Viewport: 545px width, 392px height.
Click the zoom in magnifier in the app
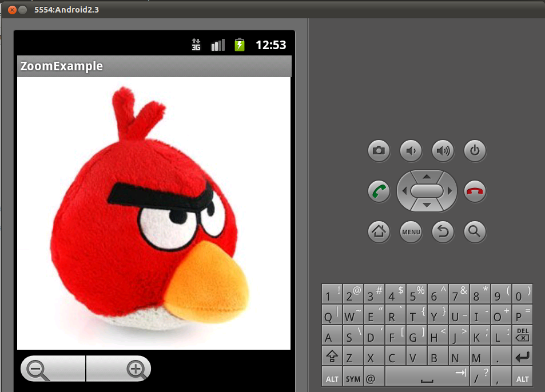pyautogui.click(x=134, y=368)
